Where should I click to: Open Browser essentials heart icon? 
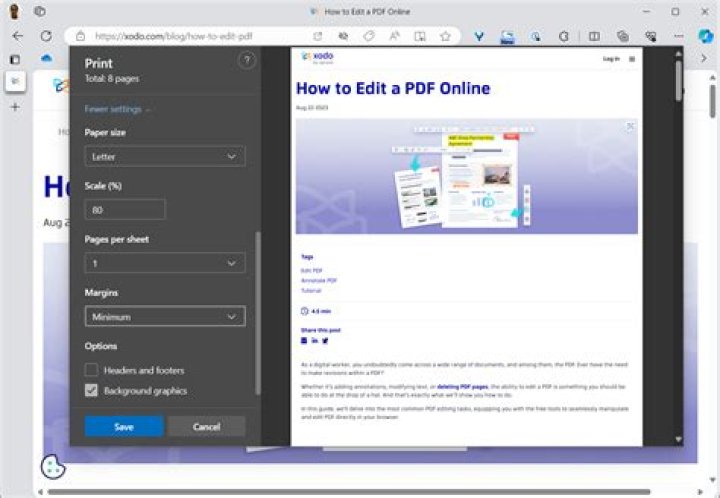click(651, 36)
